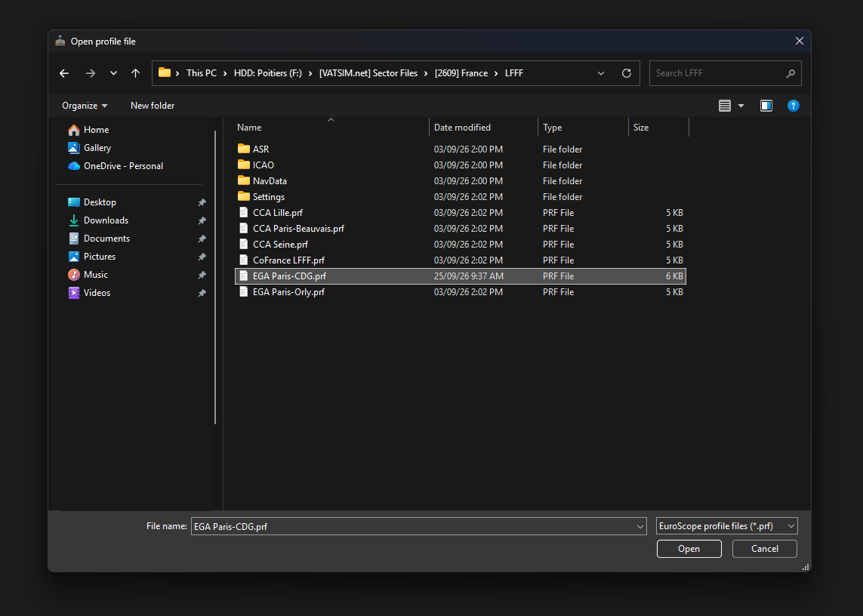Select the CCA Lille.prf file
Image resolution: width=863 pixels, height=616 pixels.
tap(461, 213)
